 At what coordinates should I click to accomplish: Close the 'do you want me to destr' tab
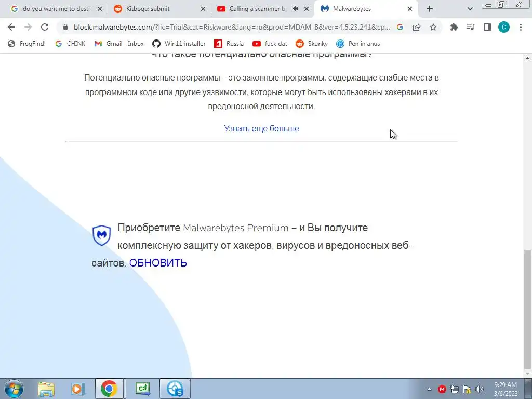click(100, 9)
